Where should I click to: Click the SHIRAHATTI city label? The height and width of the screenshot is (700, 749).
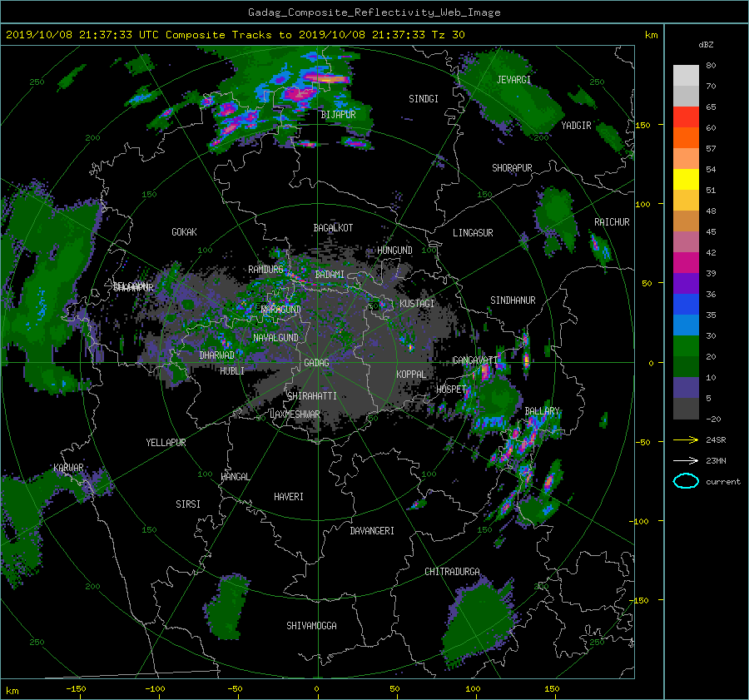(312, 396)
